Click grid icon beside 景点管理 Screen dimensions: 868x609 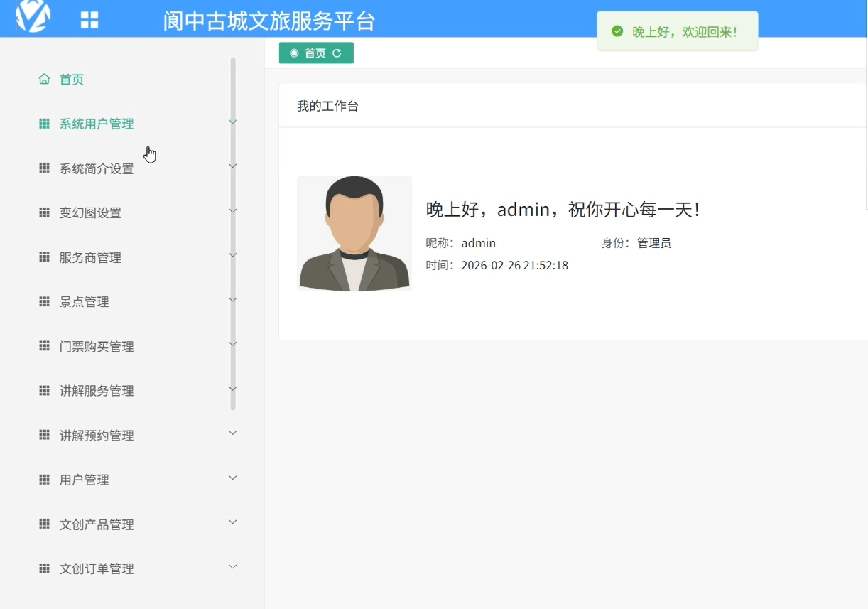(44, 301)
